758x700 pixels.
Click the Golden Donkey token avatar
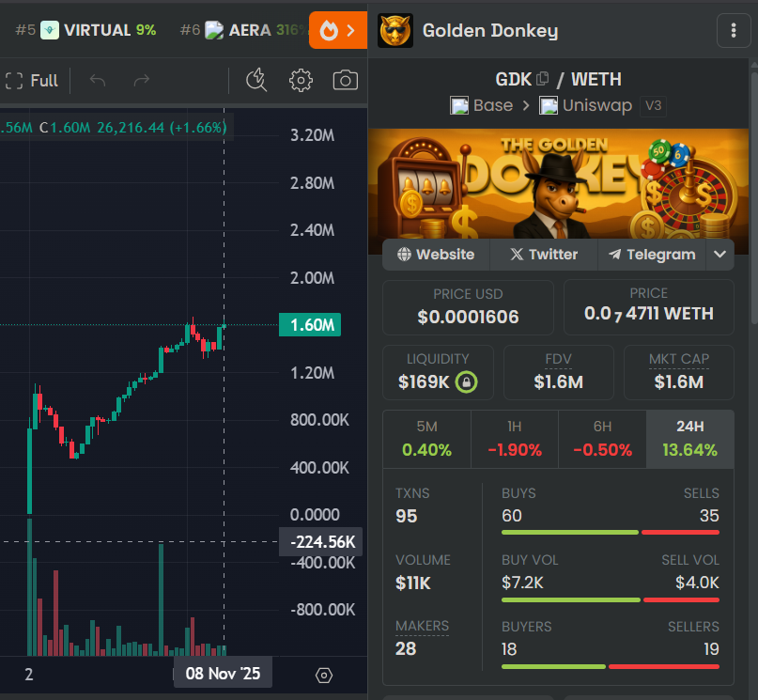[395, 30]
